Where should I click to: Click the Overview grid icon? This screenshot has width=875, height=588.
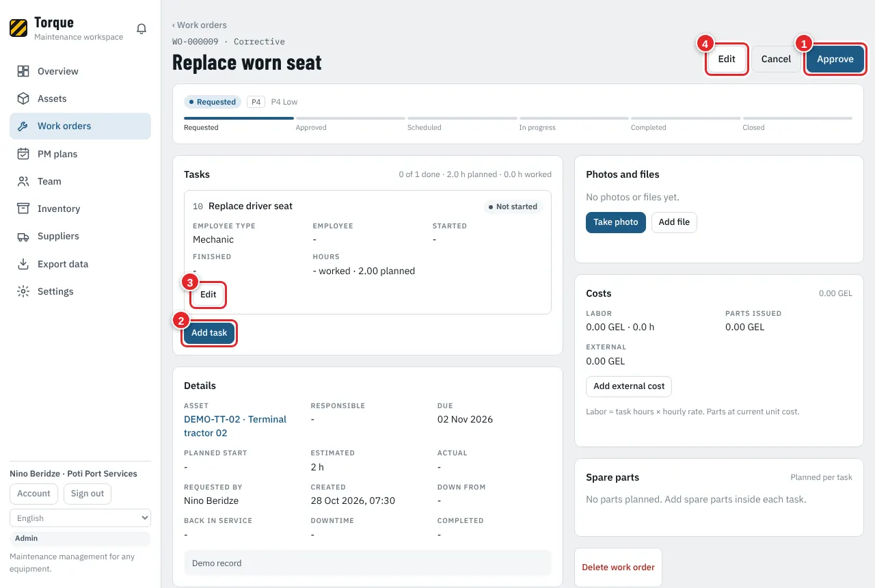point(23,71)
